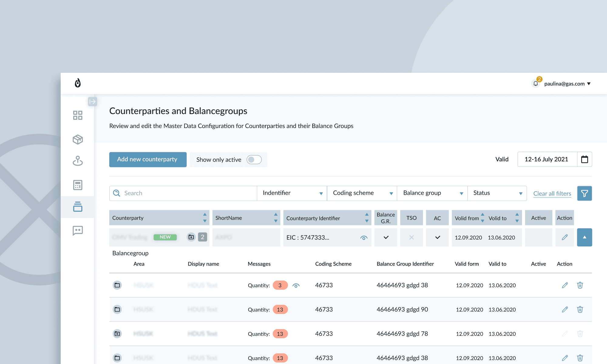607x364 pixels.
Task: Click Clear all filters link
Action: tap(552, 194)
